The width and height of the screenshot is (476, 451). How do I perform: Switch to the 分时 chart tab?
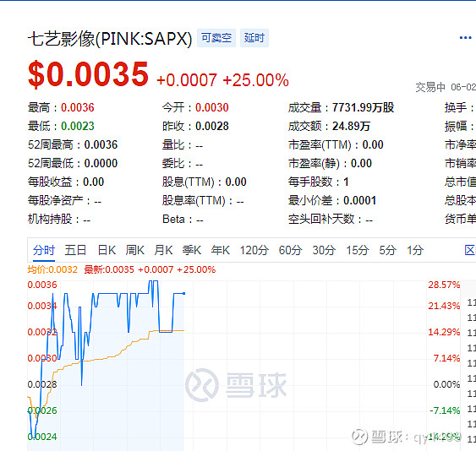point(44,251)
